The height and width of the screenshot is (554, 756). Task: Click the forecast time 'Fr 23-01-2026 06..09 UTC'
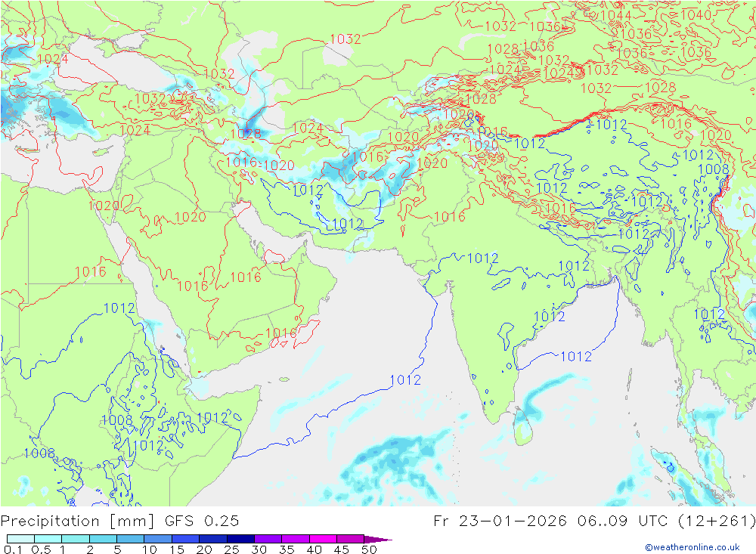pos(550,522)
